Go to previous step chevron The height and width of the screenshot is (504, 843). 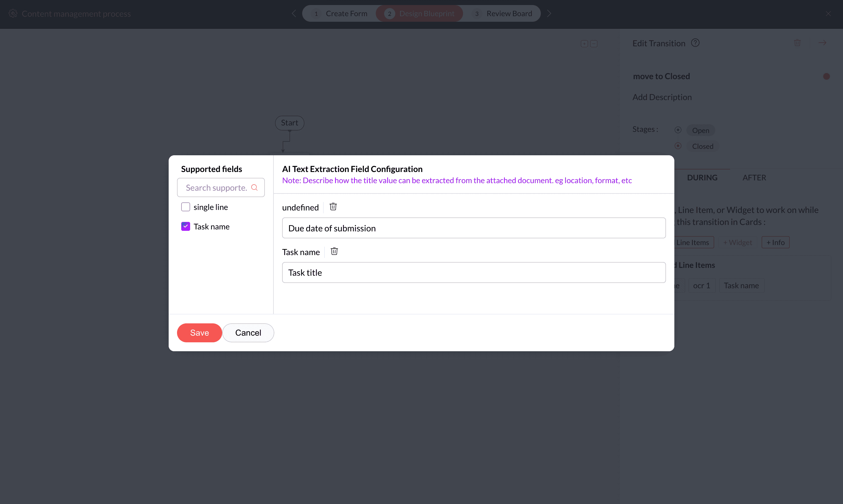tap(294, 14)
